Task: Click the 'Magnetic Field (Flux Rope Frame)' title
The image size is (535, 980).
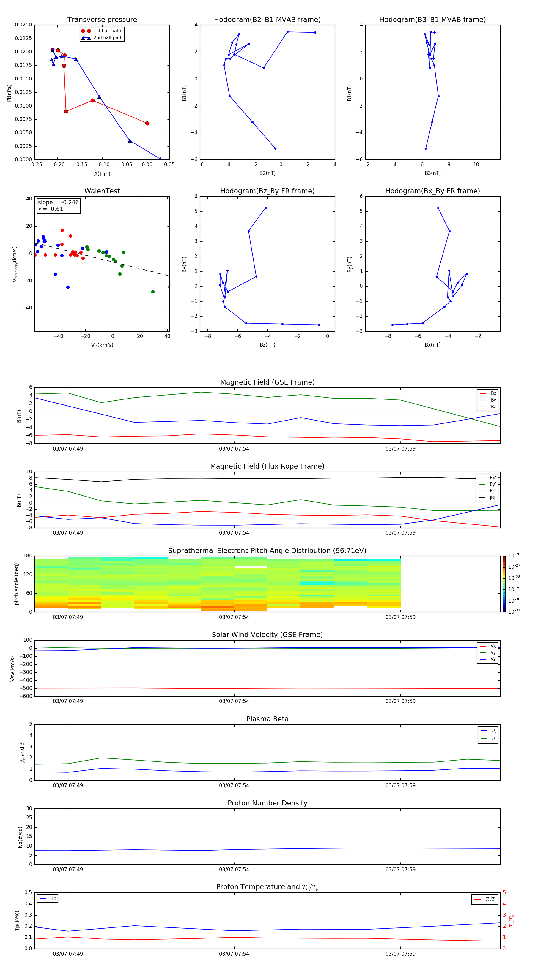Action: 267,467
